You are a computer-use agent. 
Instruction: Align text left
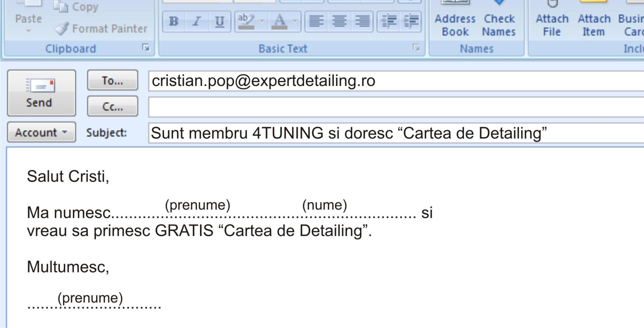point(316,21)
